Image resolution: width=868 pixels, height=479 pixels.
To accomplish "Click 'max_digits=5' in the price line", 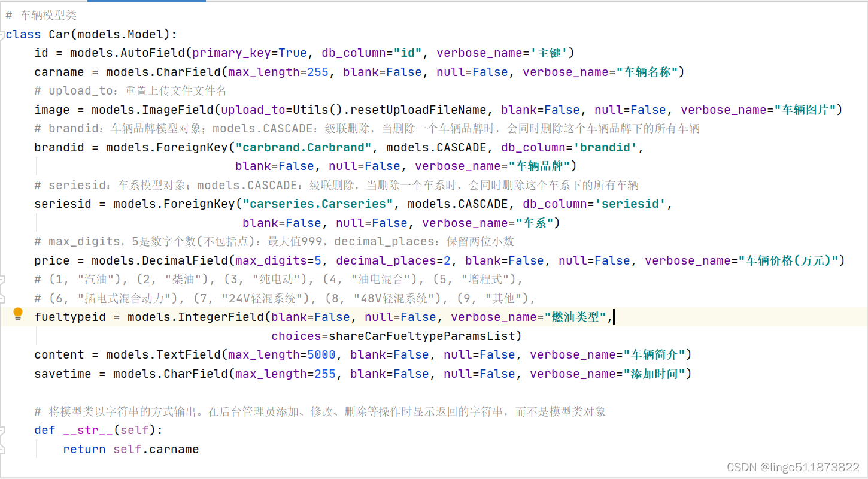I will (278, 261).
